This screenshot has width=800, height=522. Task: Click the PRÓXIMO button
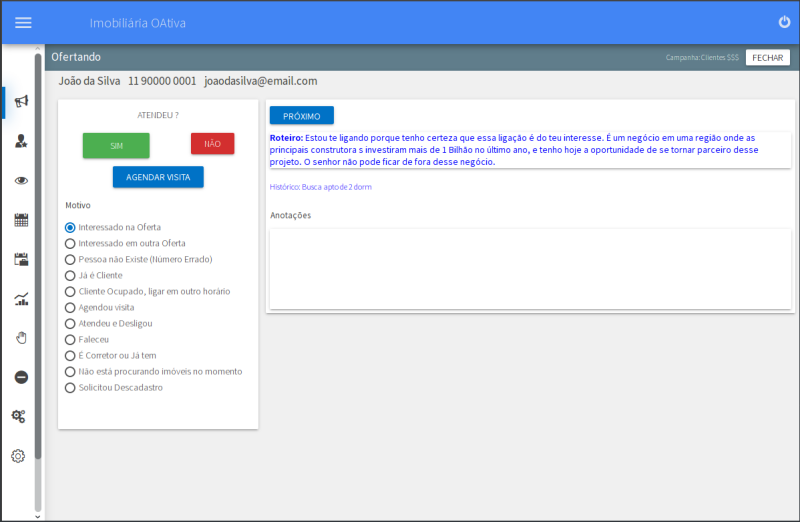click(x=301, y=116)
